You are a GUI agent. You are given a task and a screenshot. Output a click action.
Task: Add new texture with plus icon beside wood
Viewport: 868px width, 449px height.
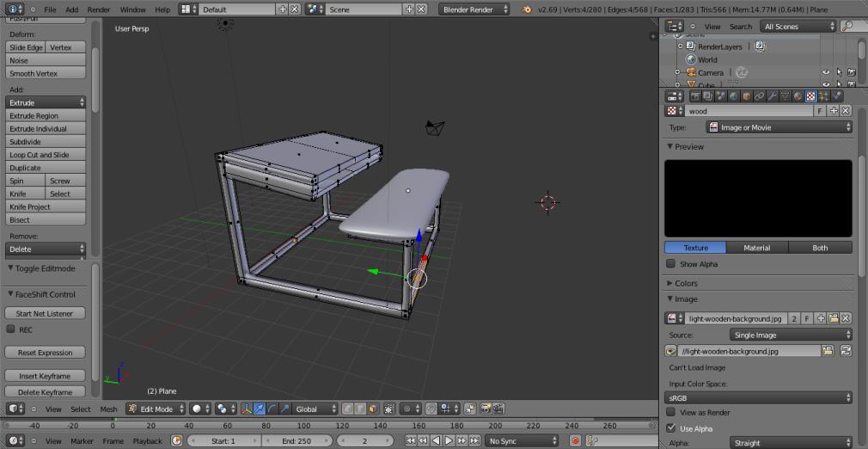[834, 111]
